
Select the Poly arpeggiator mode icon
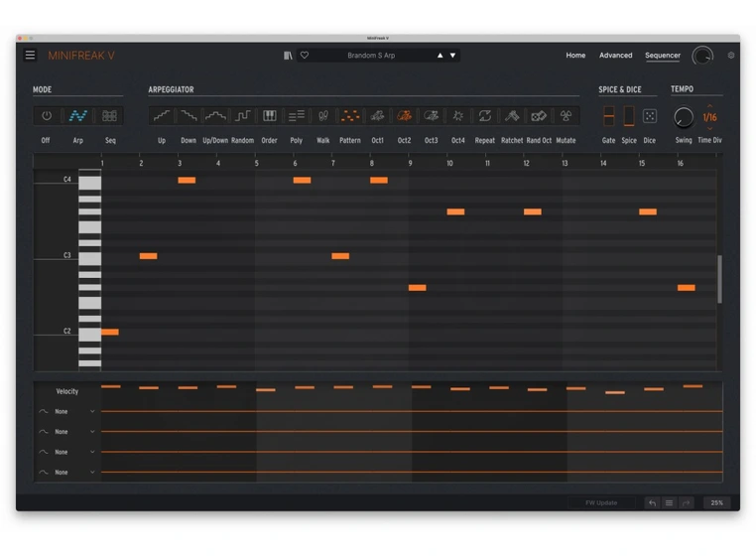297,116
